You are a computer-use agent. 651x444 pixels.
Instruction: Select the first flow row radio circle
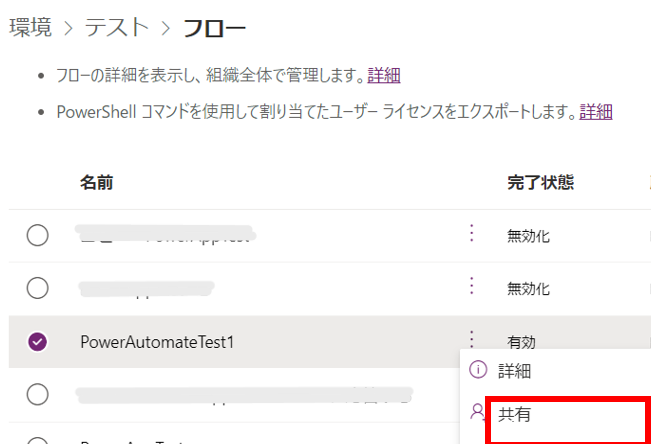tap(37, 235)
